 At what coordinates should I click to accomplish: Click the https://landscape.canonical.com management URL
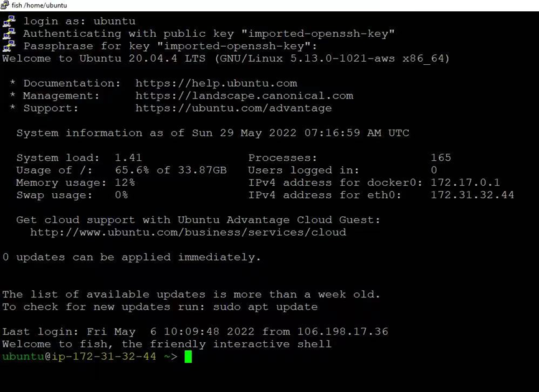point(244,95)
